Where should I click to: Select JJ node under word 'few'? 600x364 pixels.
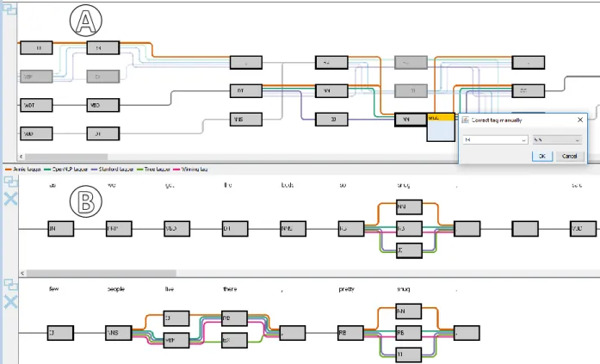pos(60,333)
